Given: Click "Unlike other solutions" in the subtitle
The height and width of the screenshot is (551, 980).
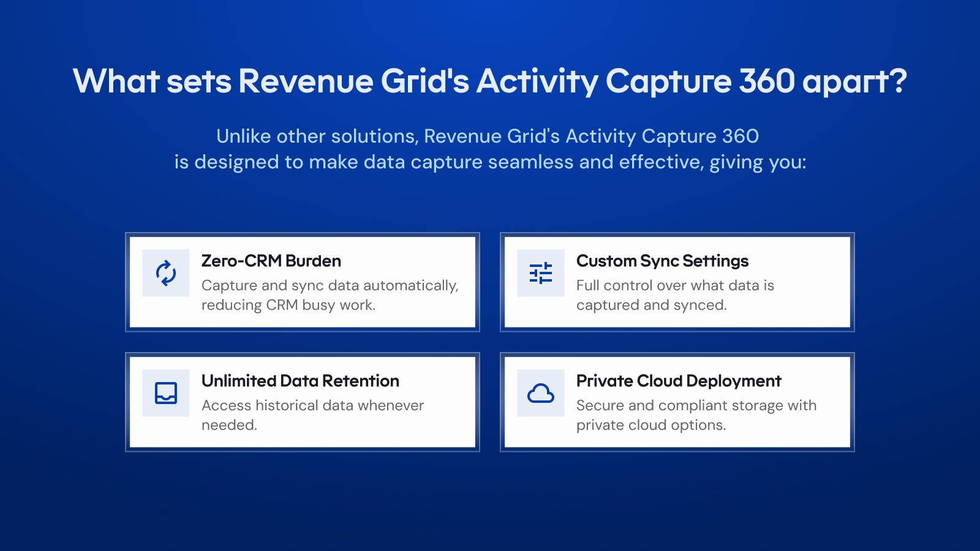Looking at the screenshot, I should (317, 136).
